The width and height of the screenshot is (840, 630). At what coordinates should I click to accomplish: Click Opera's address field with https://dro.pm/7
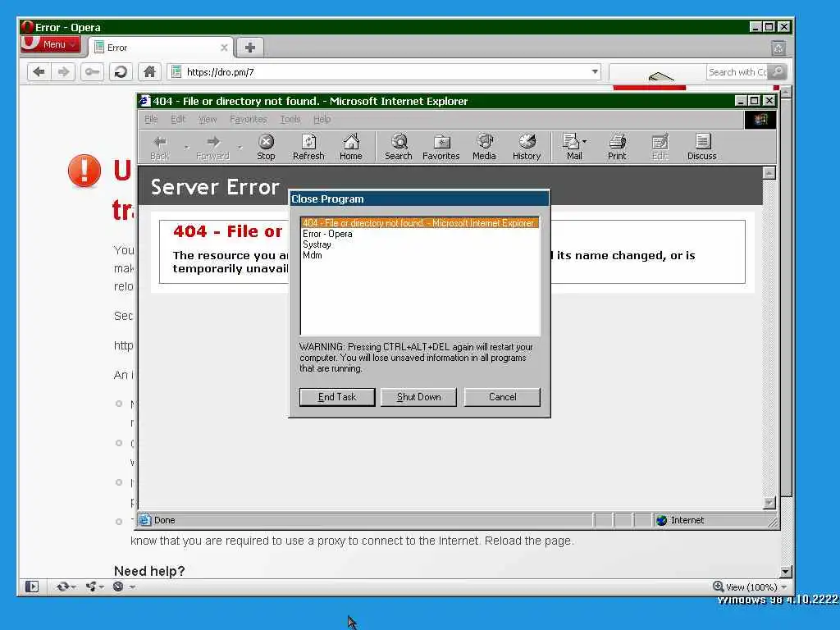pos(384,72)
